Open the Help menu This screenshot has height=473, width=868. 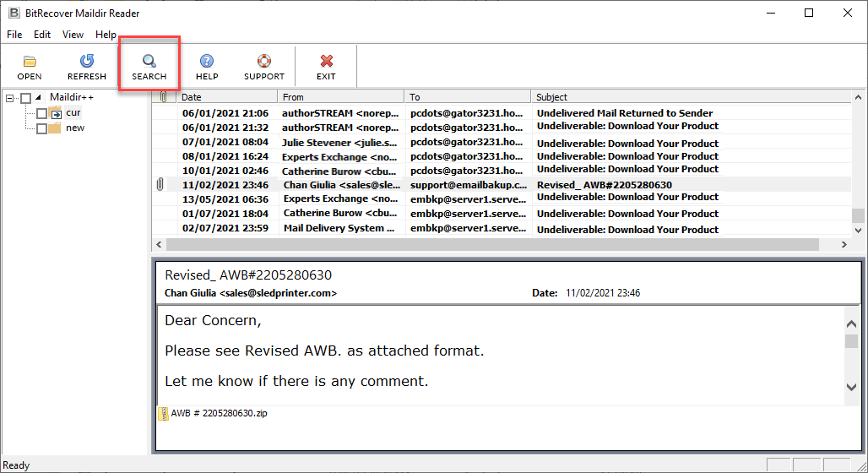point(106,35)
